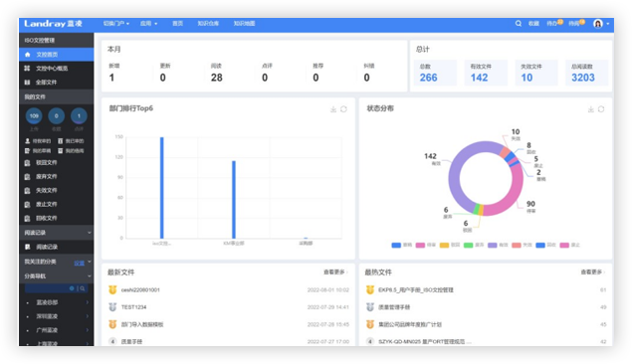Download the 状态分布 donut chart

(590, 109)
